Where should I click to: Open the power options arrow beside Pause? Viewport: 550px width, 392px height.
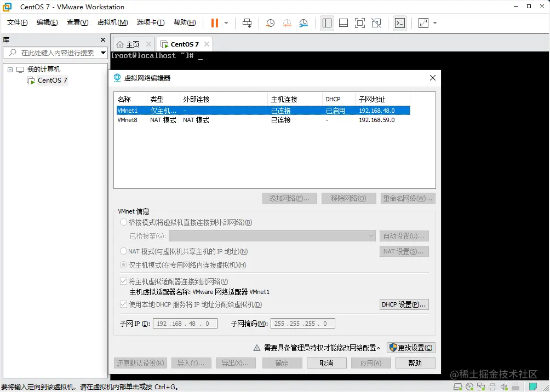point(226,23)
